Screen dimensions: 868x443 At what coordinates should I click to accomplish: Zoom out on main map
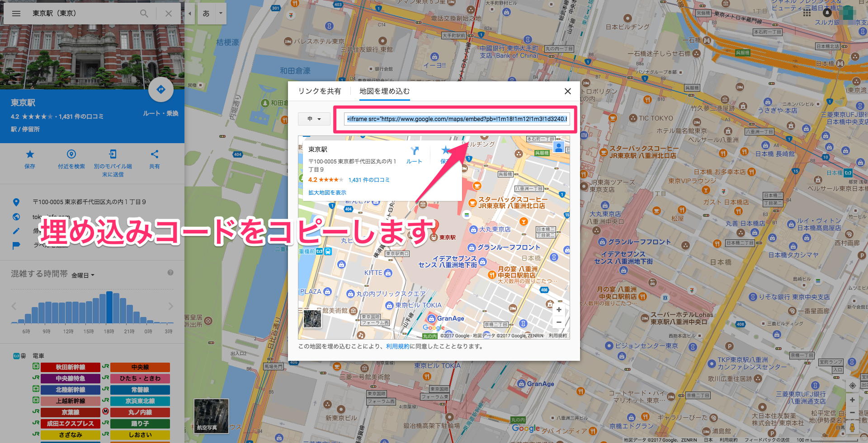(852, 412)
